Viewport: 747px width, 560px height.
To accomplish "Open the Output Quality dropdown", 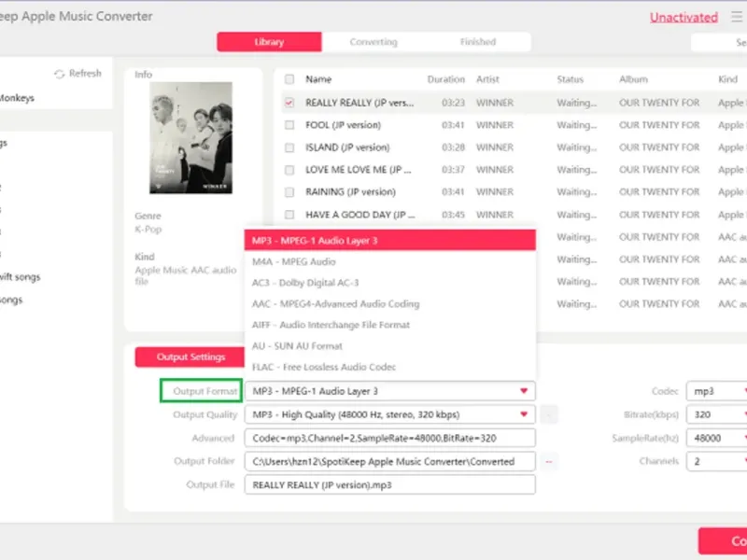I will click(x=389, y=414).
